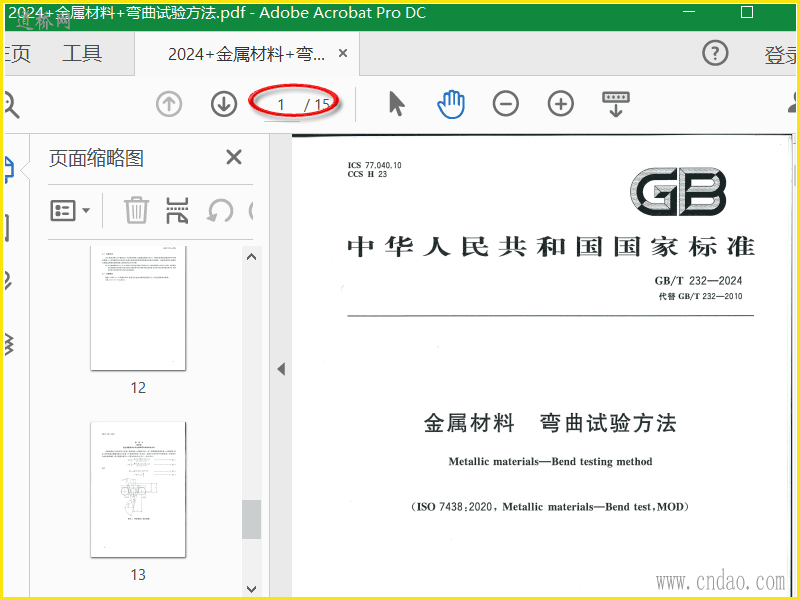Click the current page number field
This screenshot has width=800, height=600.
281,105
